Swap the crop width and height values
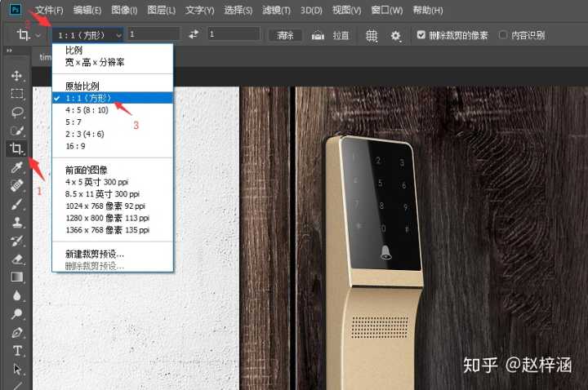The height and width of the screenshot is (390, 588). tap(194, 35)
